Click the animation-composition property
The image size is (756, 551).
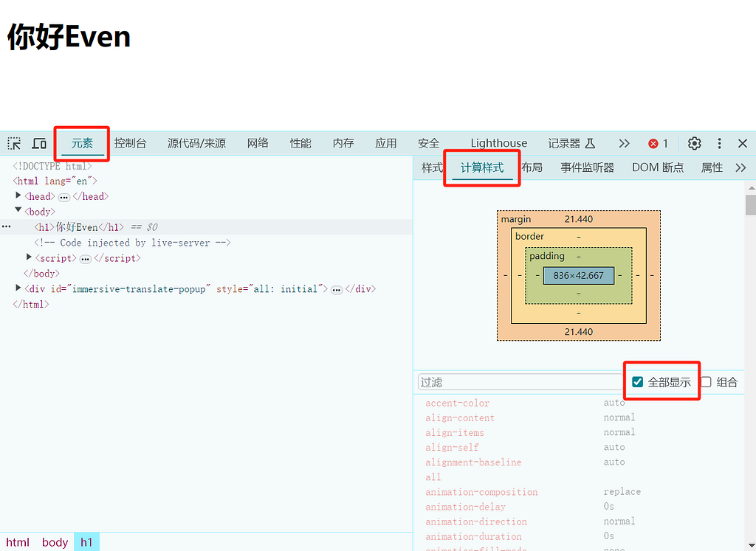[x=481, y=492]
